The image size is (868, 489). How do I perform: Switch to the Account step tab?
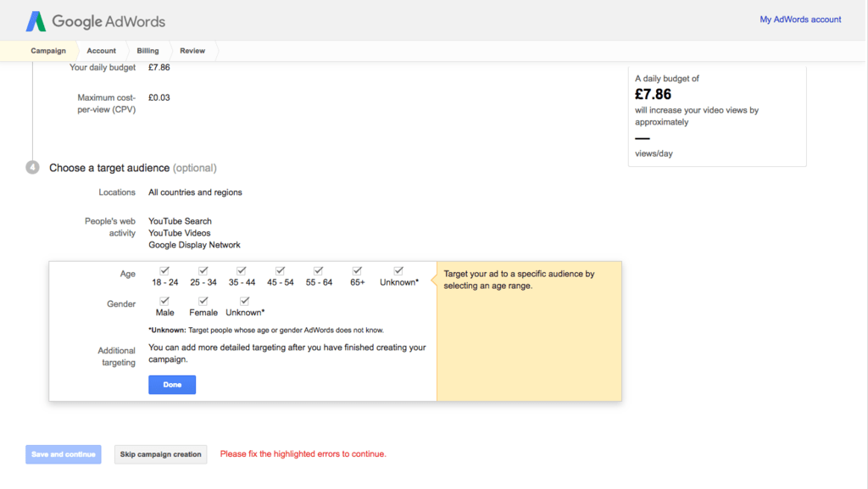coord(102,50)
